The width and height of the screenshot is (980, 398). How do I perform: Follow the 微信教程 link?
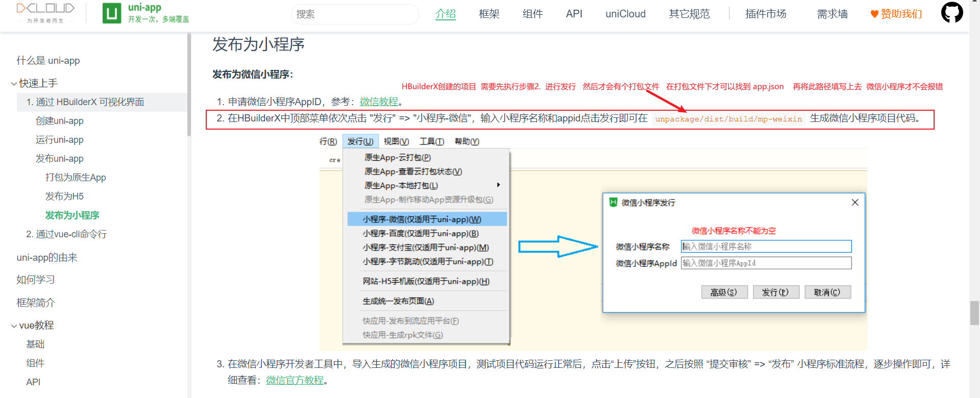379,102
